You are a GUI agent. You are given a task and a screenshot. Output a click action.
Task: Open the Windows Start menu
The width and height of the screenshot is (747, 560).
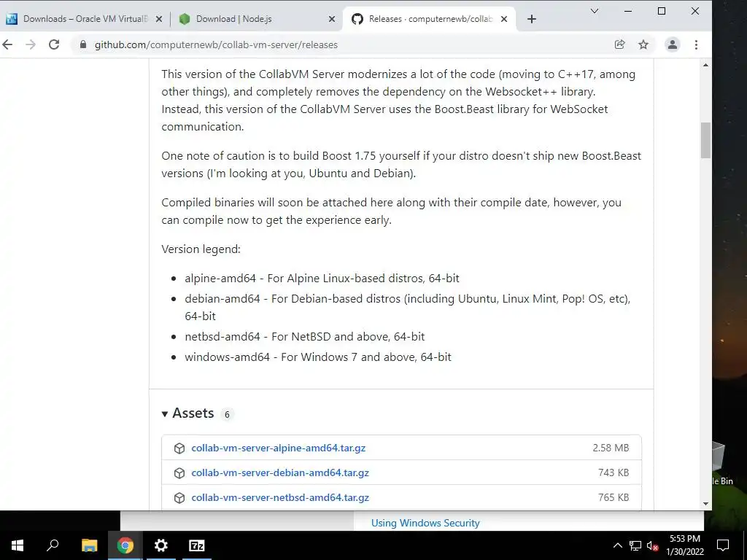[18, 545]
